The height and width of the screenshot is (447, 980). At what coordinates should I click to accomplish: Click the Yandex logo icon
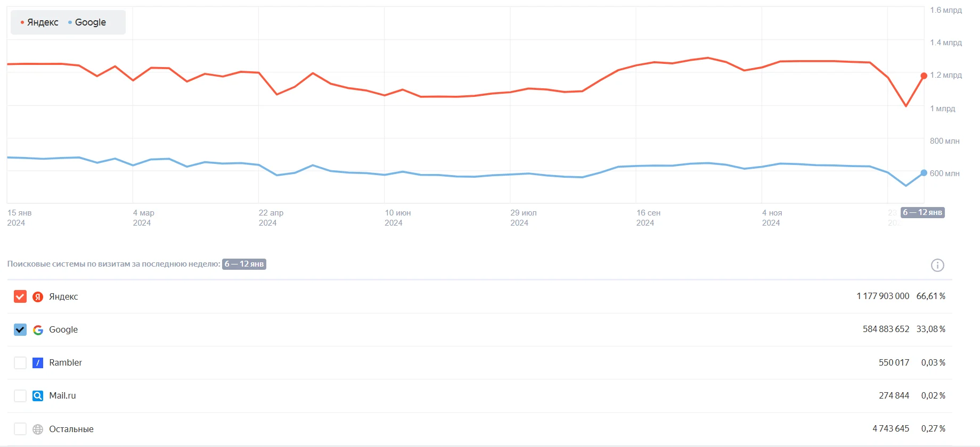[x=38, y=297]
